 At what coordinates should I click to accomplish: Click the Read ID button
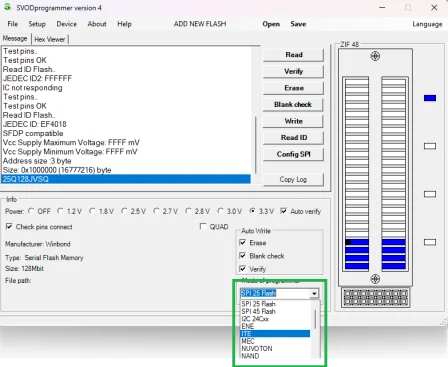[293, 138]
